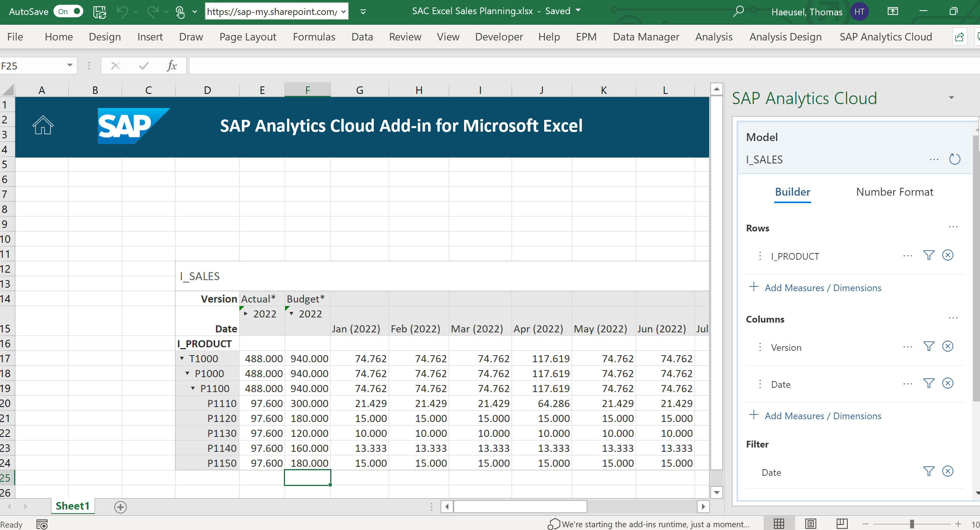Screen dimensions: 980x530
Task: Open Rows section more options ellipsis
Action: [x=953, y=227]
